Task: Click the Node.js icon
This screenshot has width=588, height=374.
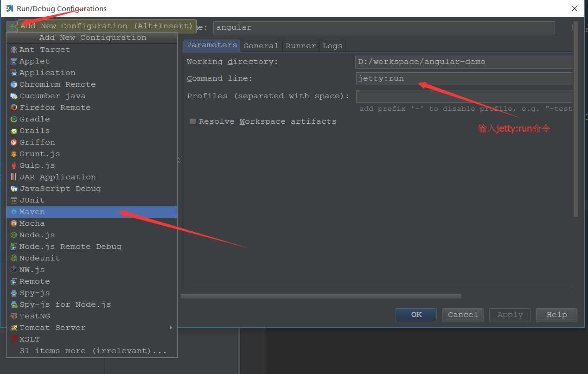Action: [x=14, y=235]
